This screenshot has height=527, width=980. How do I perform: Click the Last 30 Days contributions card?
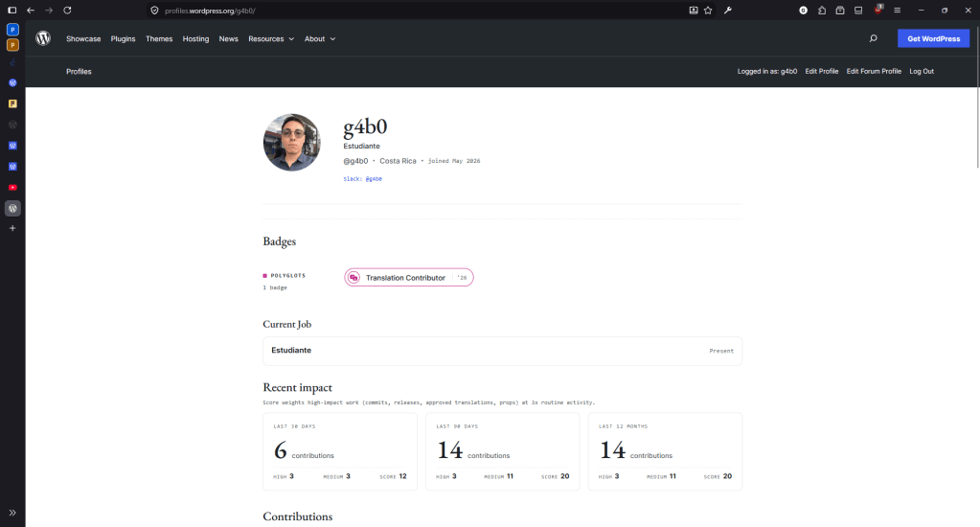(x=340, y=451)
